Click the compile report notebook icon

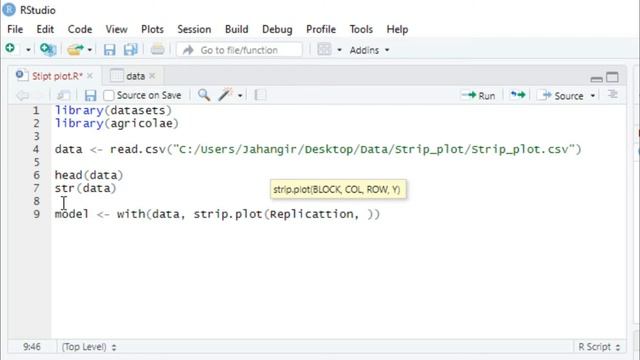click(260, 96)
